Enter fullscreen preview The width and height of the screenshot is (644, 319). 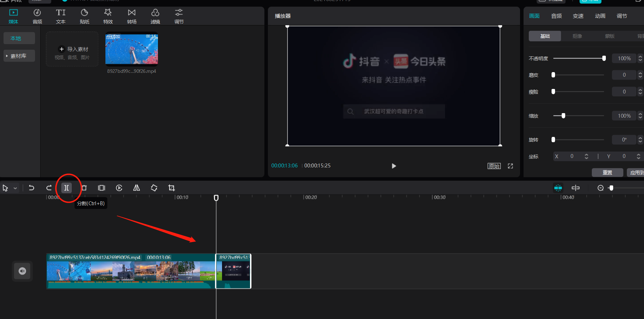coord(511,166)
